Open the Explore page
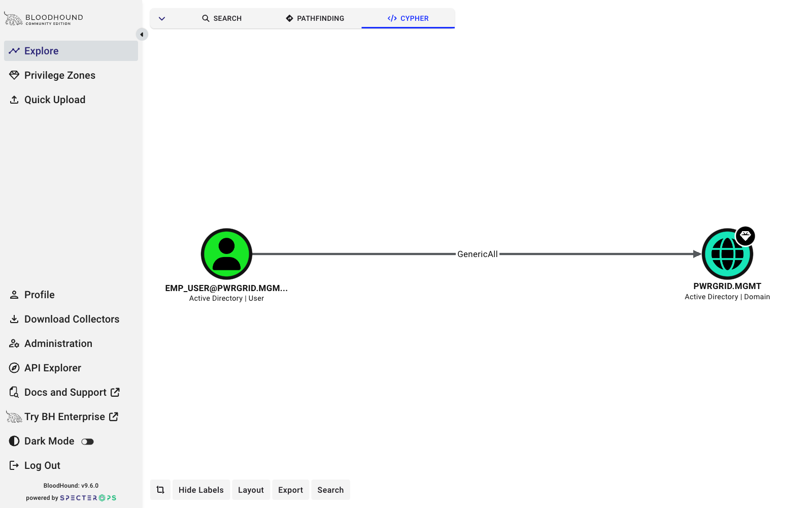The width and height of the screenshot is (812, 508). pyautogui.click(x=71, y=51)
